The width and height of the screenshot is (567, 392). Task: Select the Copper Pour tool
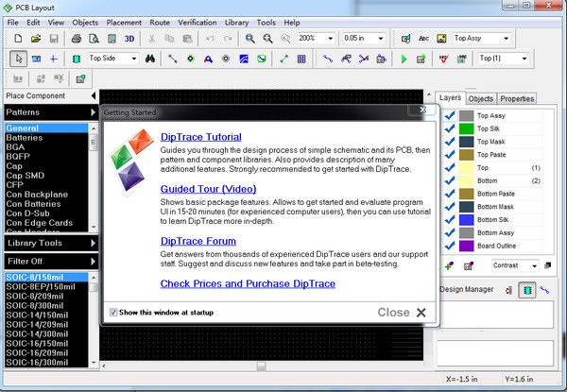pos(244,59)
